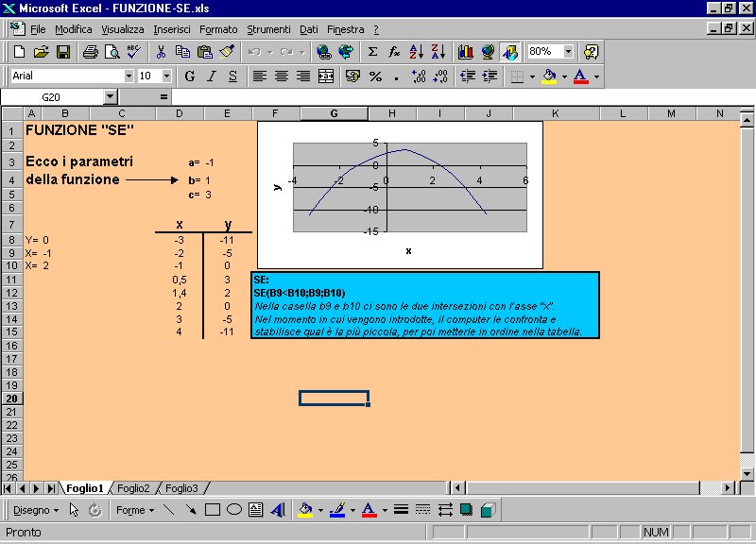Select the Rectangle drawing tool

[x=213, y=510]
